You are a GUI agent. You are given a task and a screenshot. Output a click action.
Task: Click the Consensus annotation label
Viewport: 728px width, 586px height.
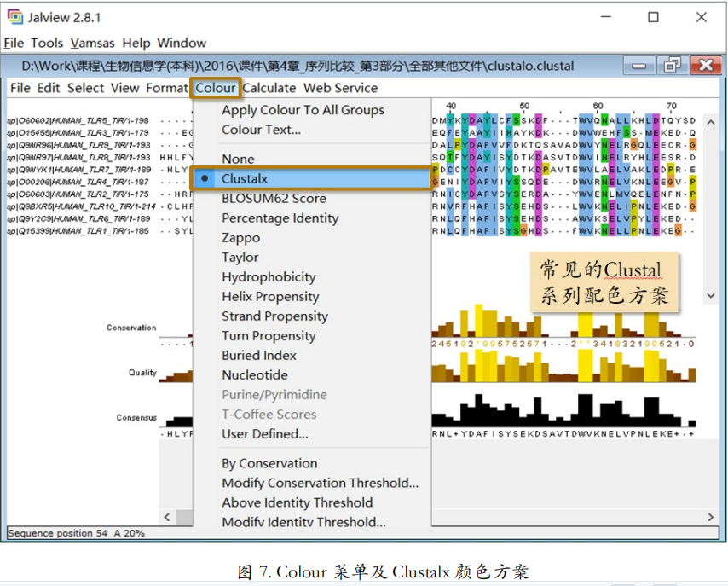(x=136, y=418)
